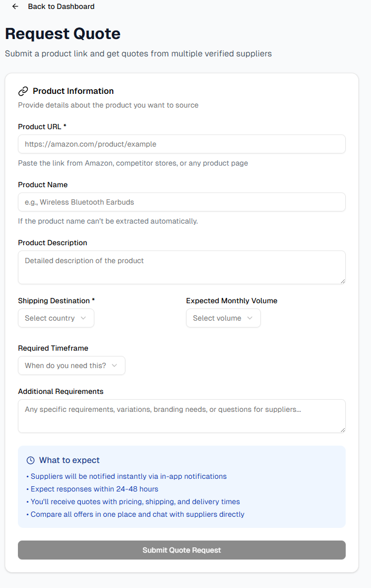The height and width of the screenshot is (588, 371).
Task: Select the Product Description text area
Action: pyautogui.click(x=181, y=267)
